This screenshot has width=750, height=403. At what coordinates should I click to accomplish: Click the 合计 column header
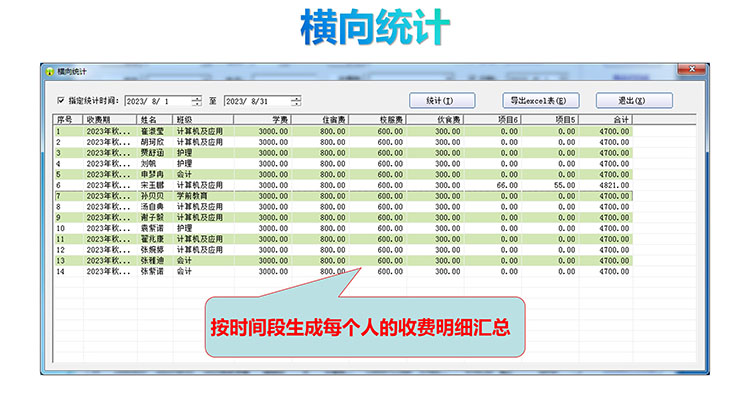point(606,120)
